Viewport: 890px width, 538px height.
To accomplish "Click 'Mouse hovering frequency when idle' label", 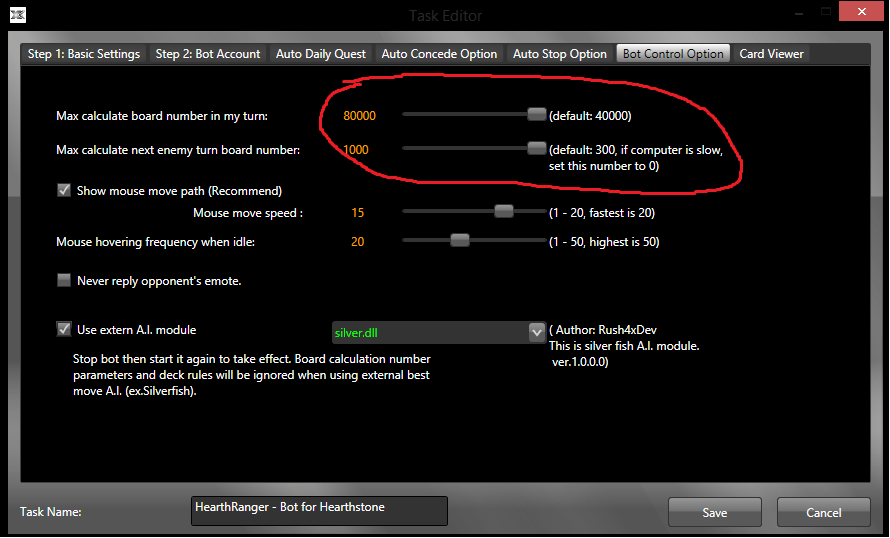I will (156, 242).
